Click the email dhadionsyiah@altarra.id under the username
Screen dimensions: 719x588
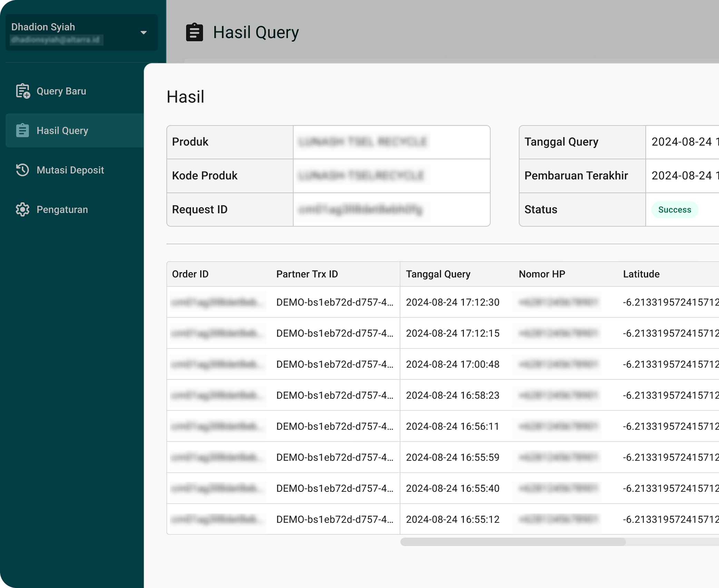point(57,40)
